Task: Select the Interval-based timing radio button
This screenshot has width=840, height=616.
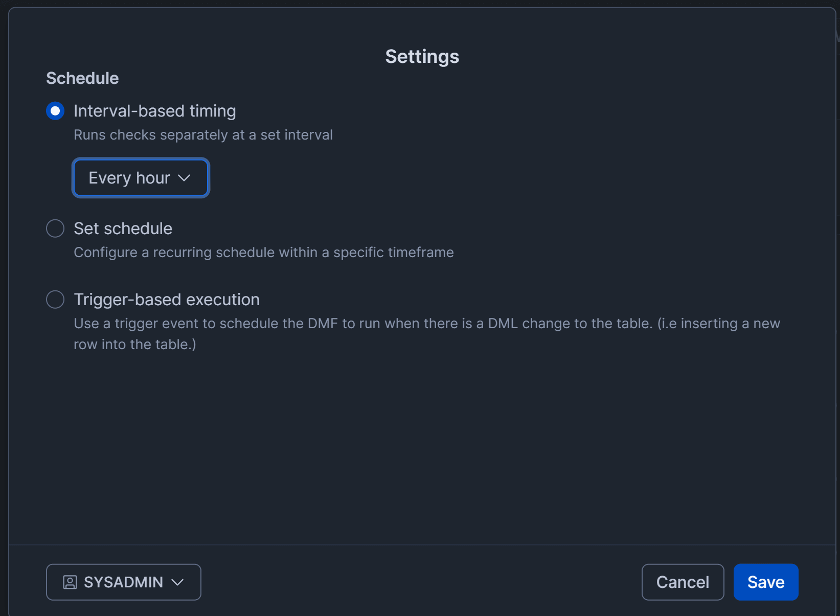Action: (x=55, y=111)
